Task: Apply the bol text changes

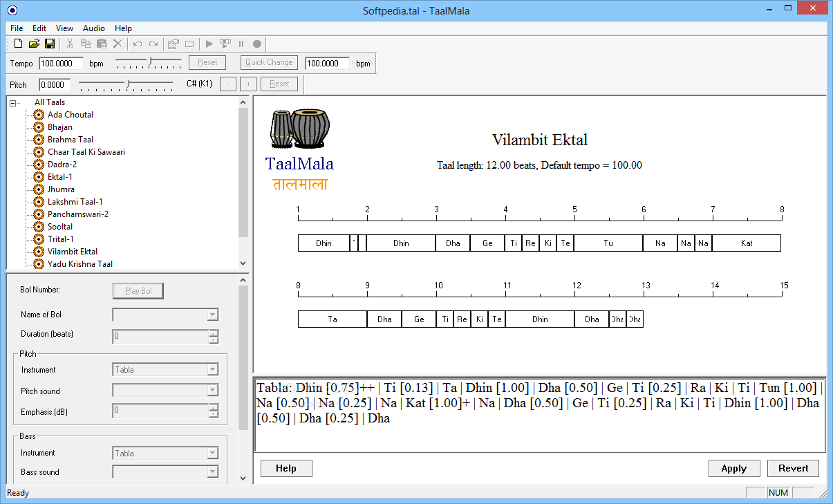Action: (734, 469)
